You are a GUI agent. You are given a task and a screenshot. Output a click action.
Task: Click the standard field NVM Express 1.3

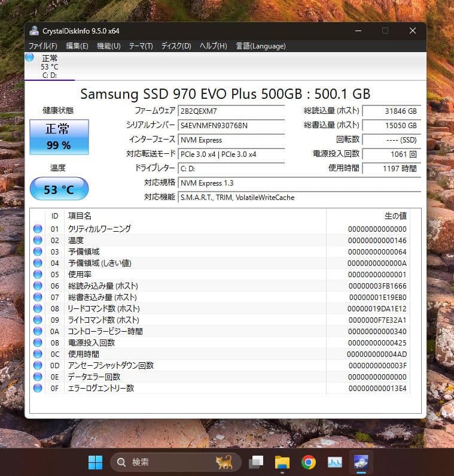[299, 183]
